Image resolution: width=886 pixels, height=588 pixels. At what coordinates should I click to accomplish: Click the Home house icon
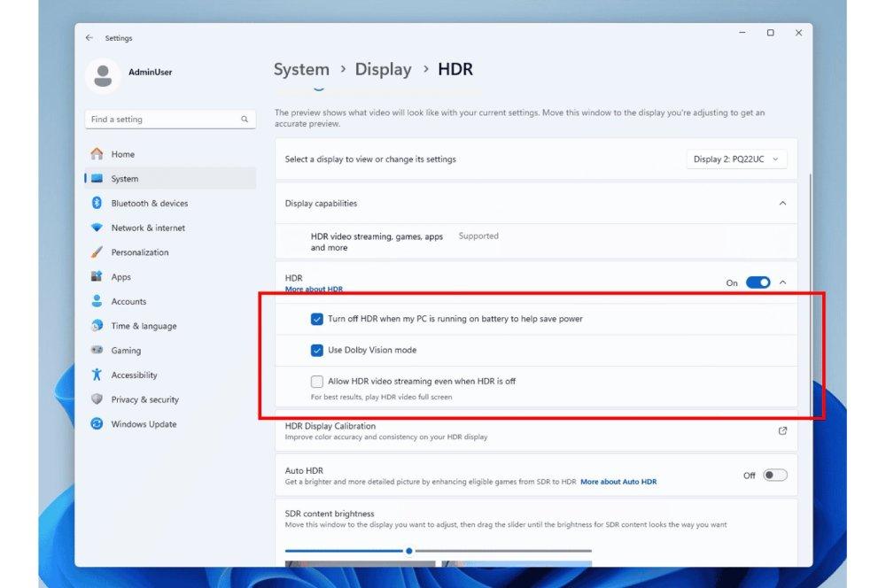pos(97,153)
